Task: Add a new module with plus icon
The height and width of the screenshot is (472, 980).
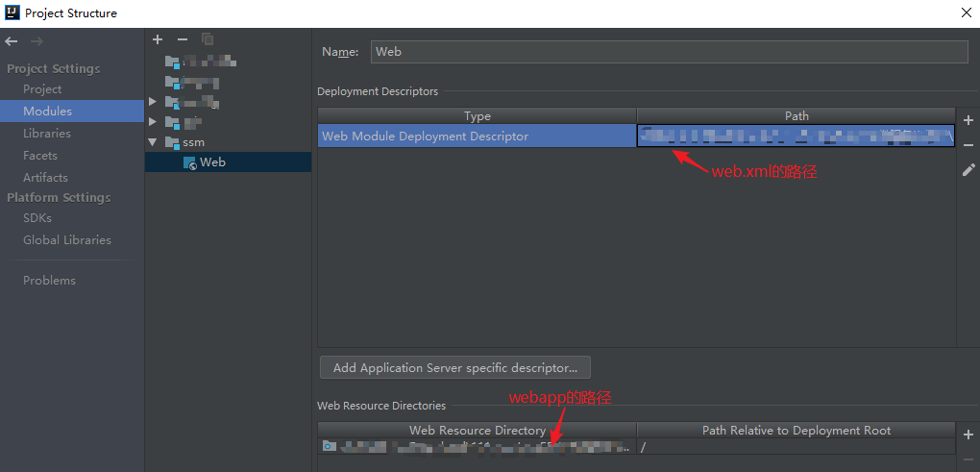Action: tap(158, 39)
